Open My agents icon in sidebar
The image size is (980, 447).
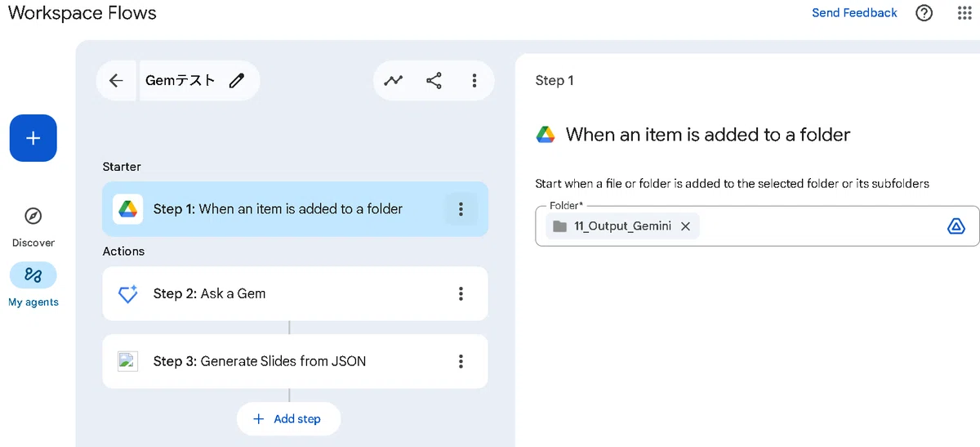[x=33, y=275]
